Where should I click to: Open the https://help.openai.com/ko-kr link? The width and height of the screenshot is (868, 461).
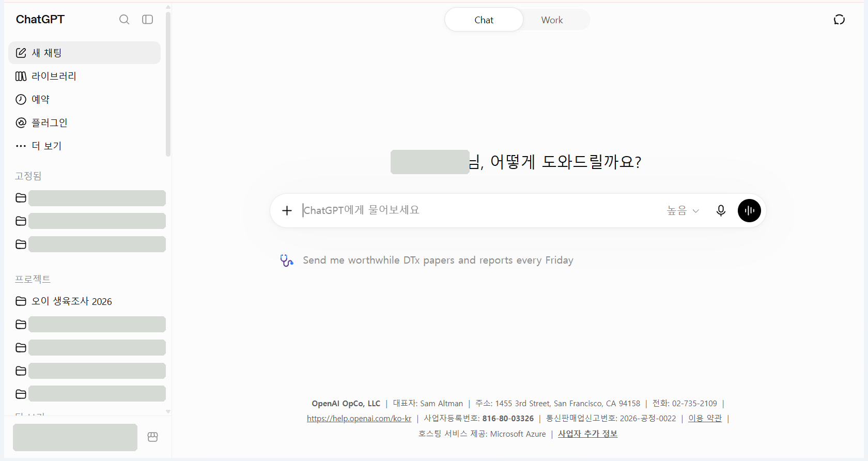point(359,419)
